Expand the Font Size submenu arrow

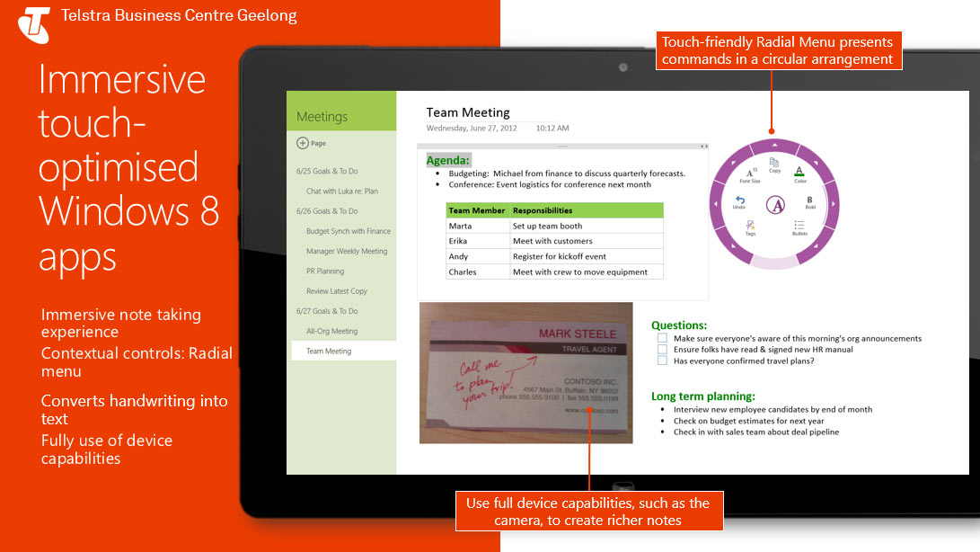point(732,163)
